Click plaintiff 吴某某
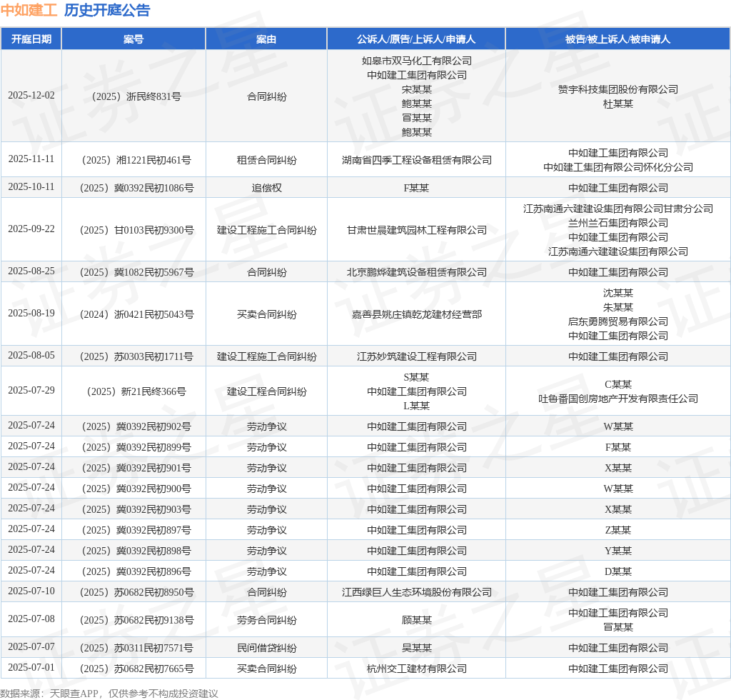The image size is (731, 700). tap(416, 648)
